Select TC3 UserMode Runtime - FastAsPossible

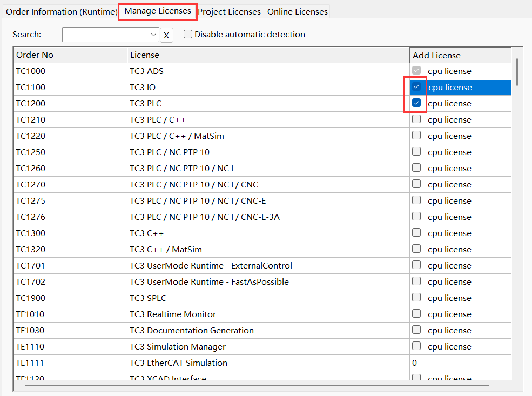[x=209, y=282]
